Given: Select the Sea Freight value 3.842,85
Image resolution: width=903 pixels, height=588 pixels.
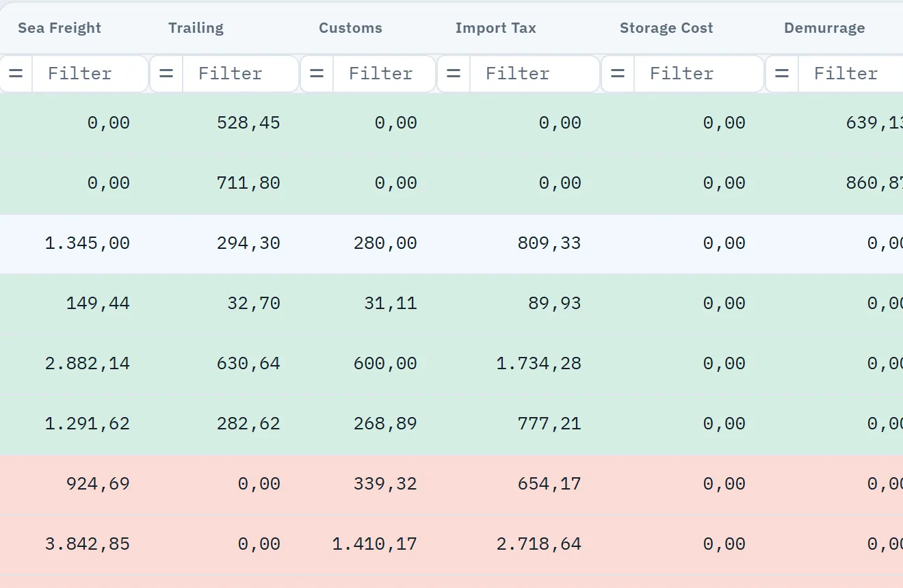Looking at the screenshot, I should (x=88, y=544).
